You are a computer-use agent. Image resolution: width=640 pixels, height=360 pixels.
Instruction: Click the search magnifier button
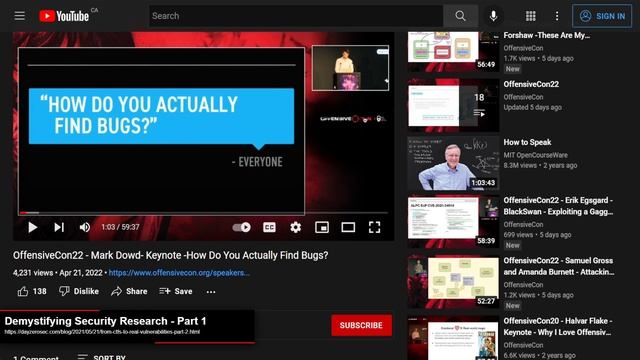460,16
